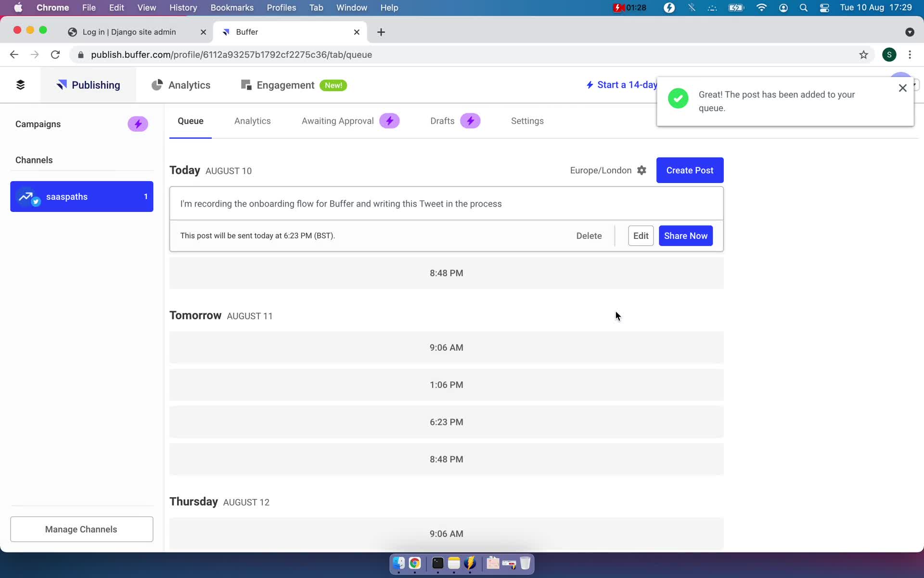This screenshot has width=924, height=578.
Task: Click the green New! badge beside Engagement
Action: pos(333,85)
